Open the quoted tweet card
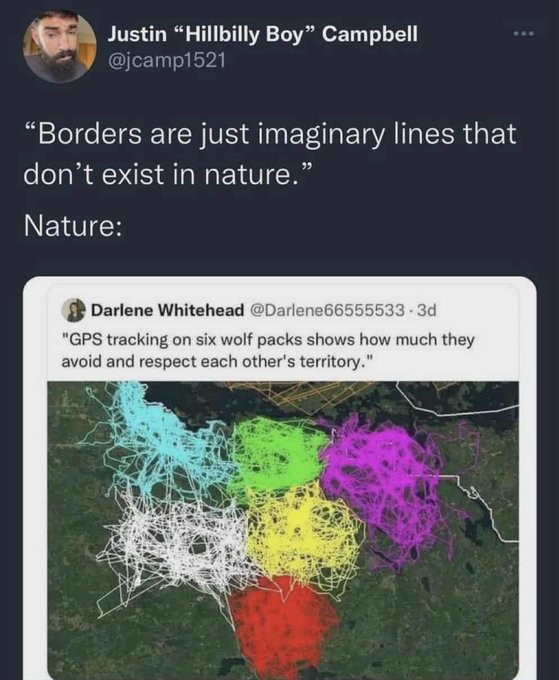Viewport: 559px width, 680px height. click(x=280, y=478)
